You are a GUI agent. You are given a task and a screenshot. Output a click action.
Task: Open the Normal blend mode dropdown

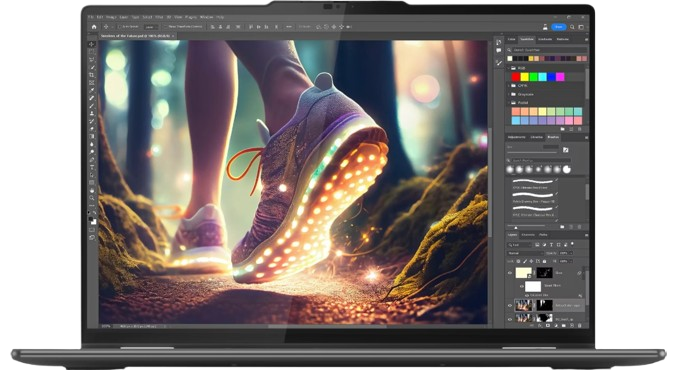(x=525, y=253)
